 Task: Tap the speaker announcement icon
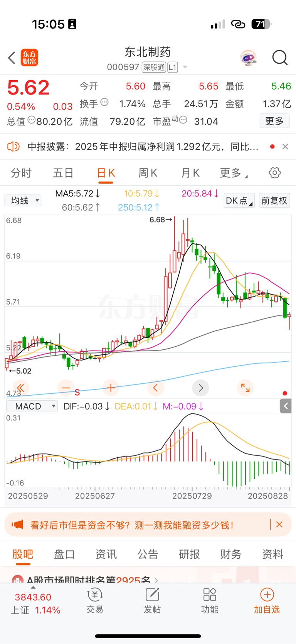click(x=13, y=147)
